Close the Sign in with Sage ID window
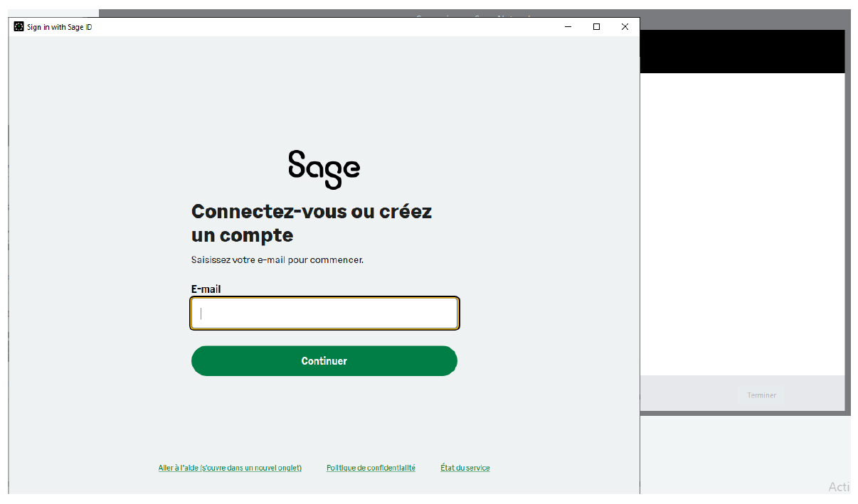The image size is (858, 504). click(625, 27)
